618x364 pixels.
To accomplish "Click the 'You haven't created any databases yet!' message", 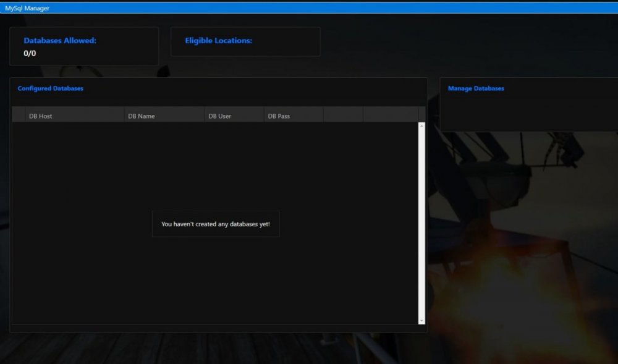I will [x=216, y=224].
